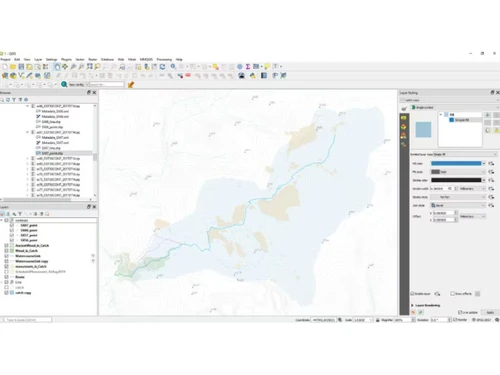Select the Identify Features tool

(x=173, y=67)
